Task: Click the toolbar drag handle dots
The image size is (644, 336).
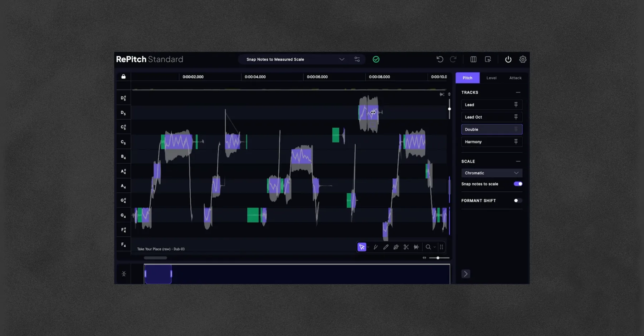Action: (x=441, y=247)
